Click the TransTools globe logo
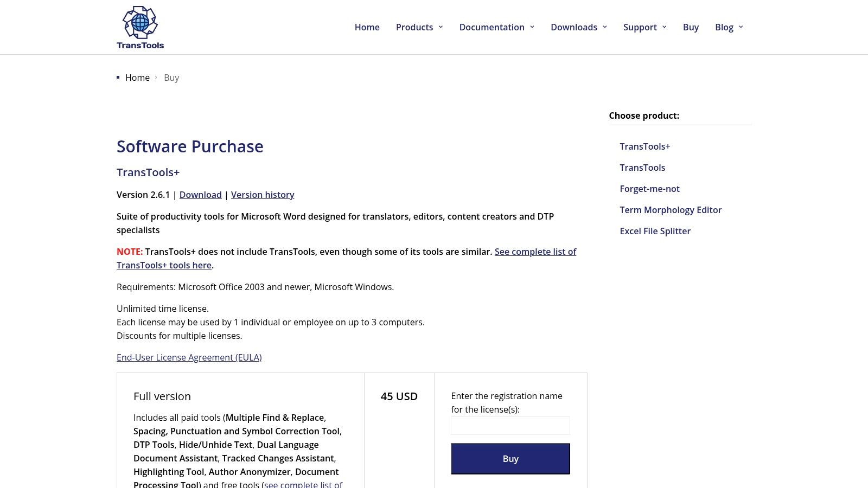 tap(140, 27)
